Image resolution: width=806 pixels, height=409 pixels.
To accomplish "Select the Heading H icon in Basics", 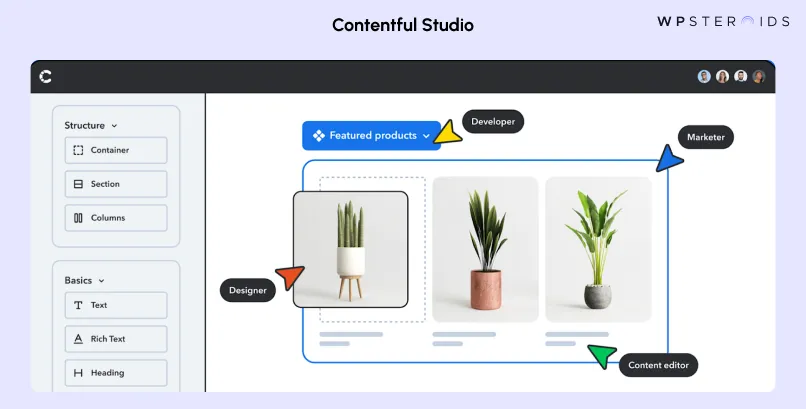I will coord(78,373).
